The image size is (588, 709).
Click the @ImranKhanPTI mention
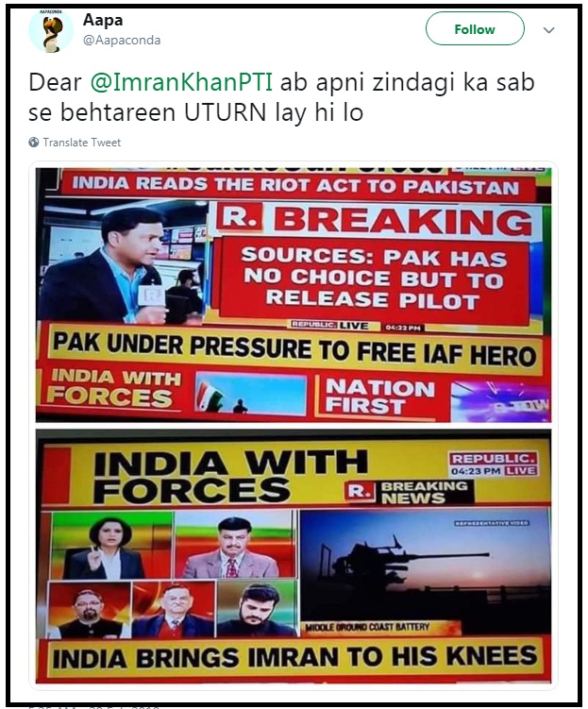[181, 82]
